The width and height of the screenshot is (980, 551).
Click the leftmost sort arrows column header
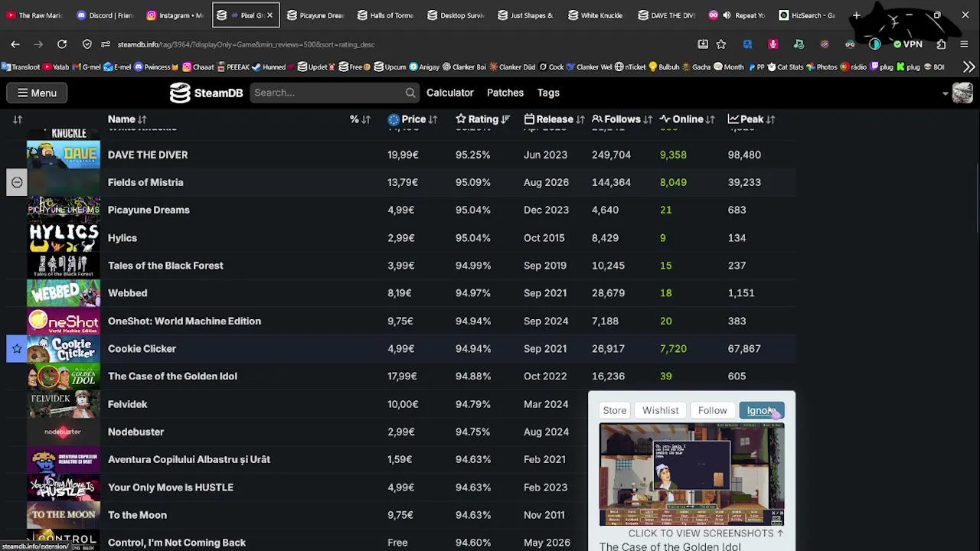pos(18,119)
